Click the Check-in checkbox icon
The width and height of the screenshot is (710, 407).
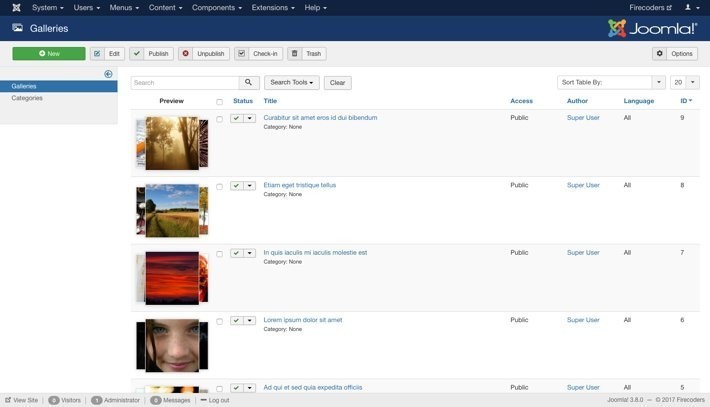click(242, 53)
